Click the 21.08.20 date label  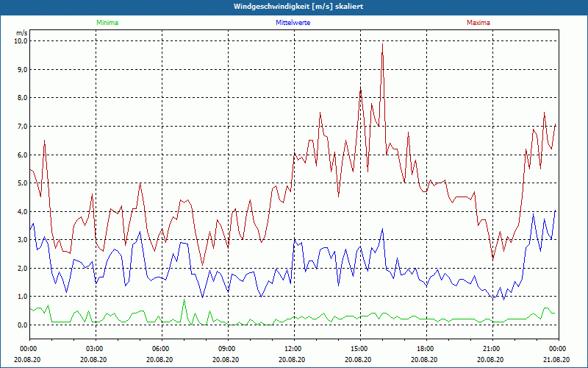click(557, 360)
